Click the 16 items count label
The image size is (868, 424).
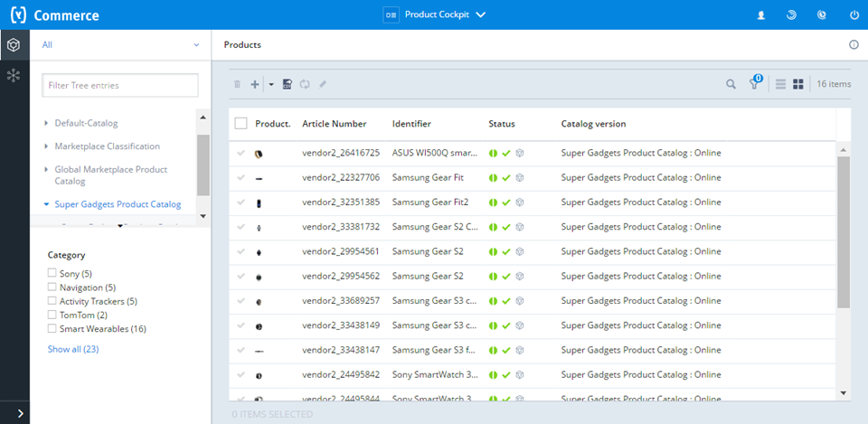coord(834,84)
